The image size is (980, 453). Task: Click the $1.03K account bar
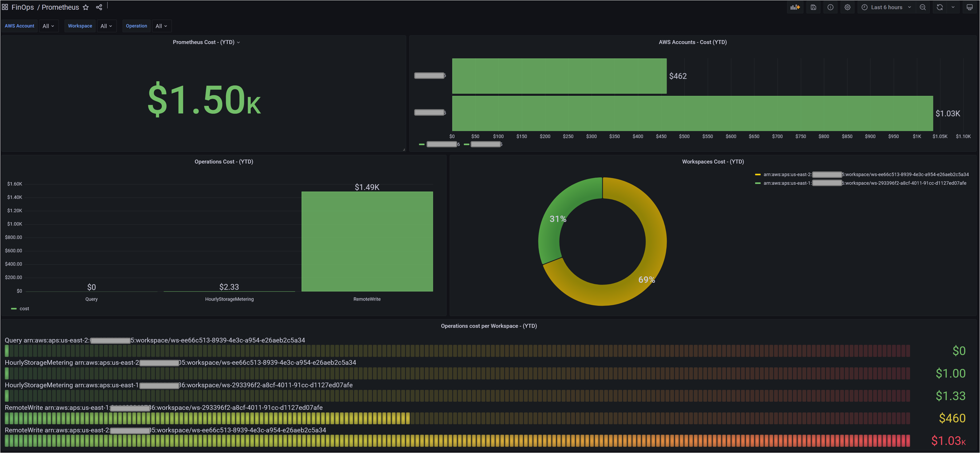point(692,113)
